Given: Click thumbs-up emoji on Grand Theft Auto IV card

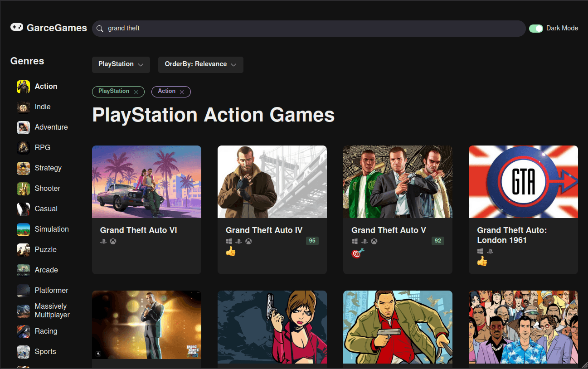Looking at the screenshot, I should click(x=231, y=251).
